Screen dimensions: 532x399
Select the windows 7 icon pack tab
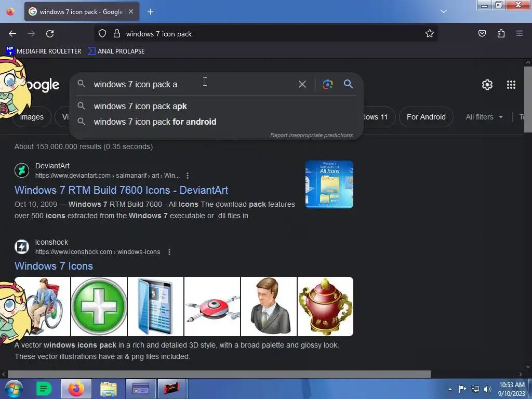[82, 12]
